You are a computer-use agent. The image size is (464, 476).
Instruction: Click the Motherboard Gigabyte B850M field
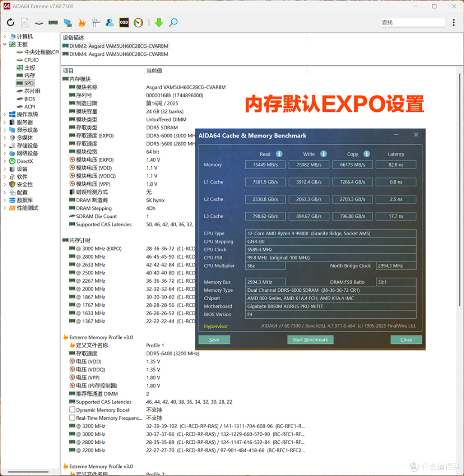(331, 306)
